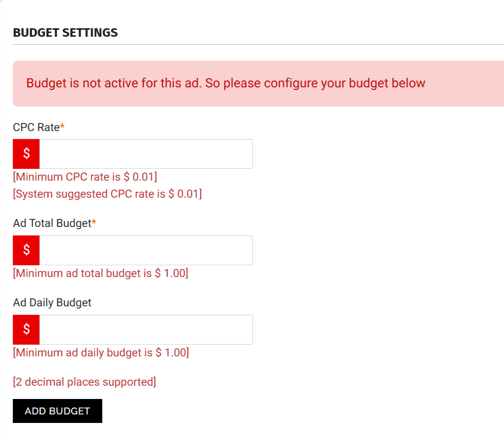Select the Ad Daily Budget input box
Screen dimensions: 504x440
146,330
